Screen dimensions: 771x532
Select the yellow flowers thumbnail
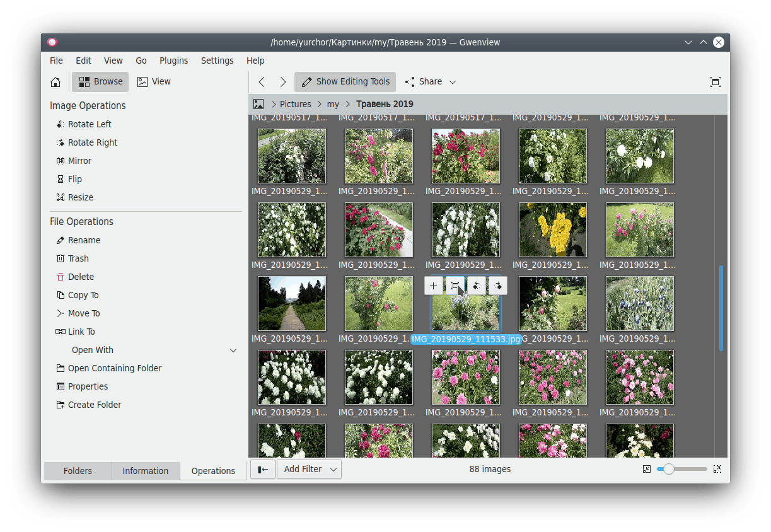552,229
